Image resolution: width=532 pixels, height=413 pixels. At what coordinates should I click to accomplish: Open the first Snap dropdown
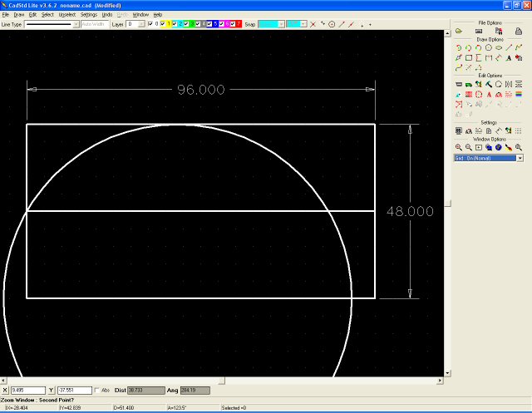pos(281,24)
